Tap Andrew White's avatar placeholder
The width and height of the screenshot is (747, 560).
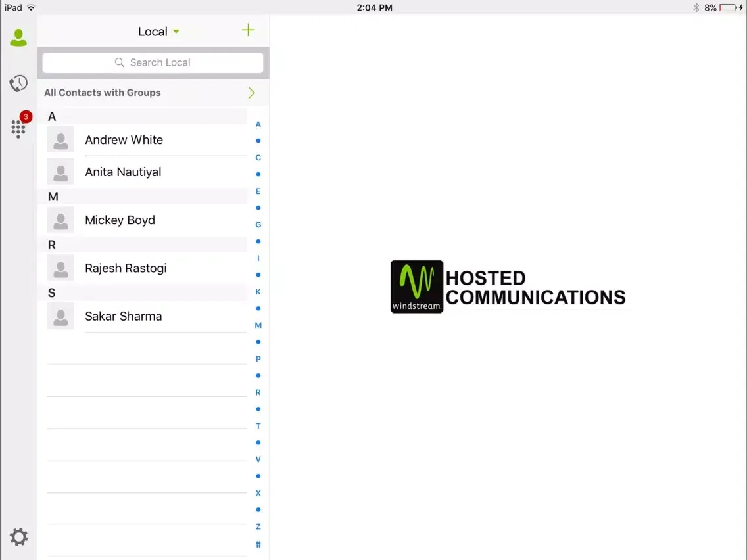pos(60,139)
